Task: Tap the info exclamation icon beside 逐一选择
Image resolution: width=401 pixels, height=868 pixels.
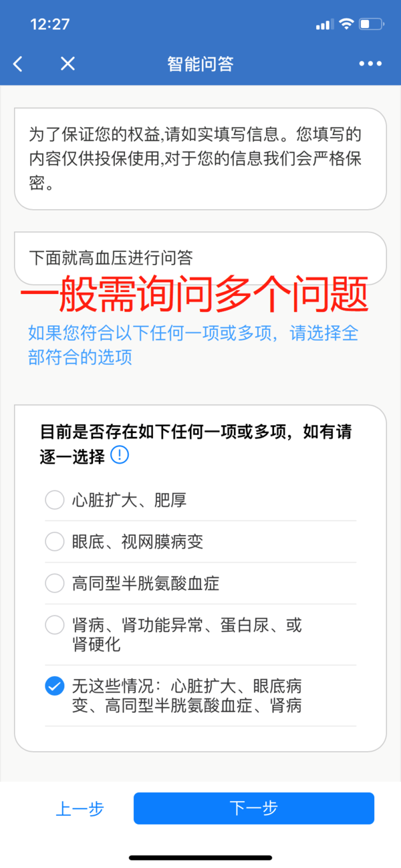Action: (x=119, y=456)
